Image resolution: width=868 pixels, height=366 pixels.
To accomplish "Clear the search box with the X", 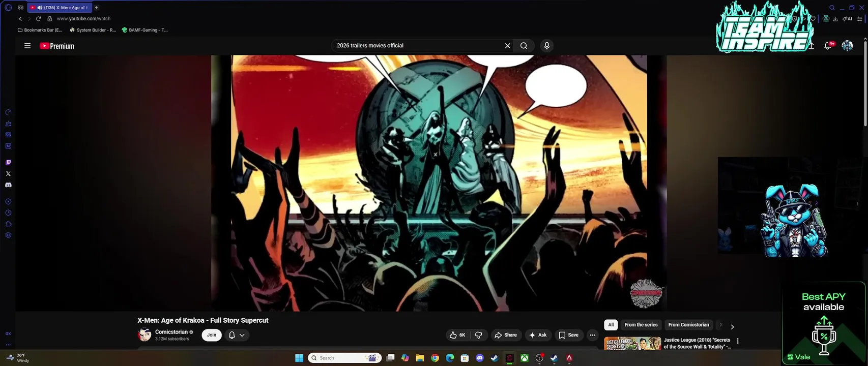I will click(x=507, y=46).
